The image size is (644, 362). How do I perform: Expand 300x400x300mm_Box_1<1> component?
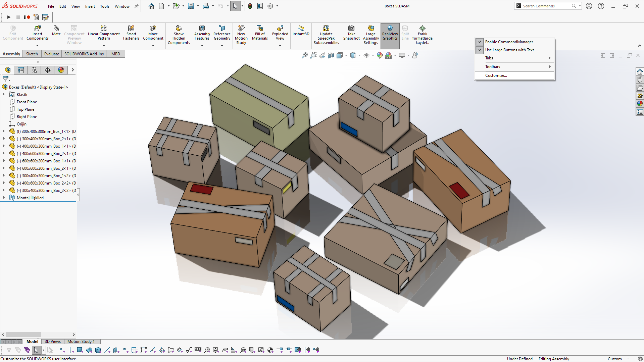click(x=4, y=132)
